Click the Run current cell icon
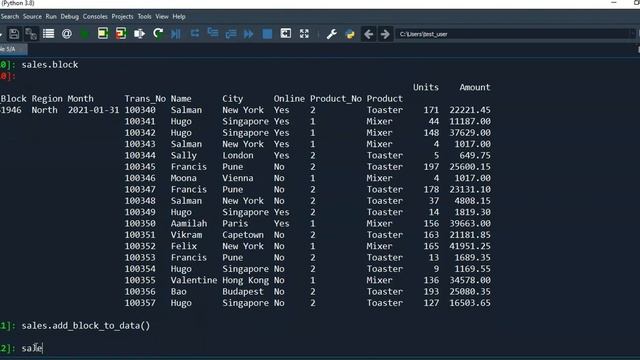Screen dimensions: 640x360 [103, 33]
